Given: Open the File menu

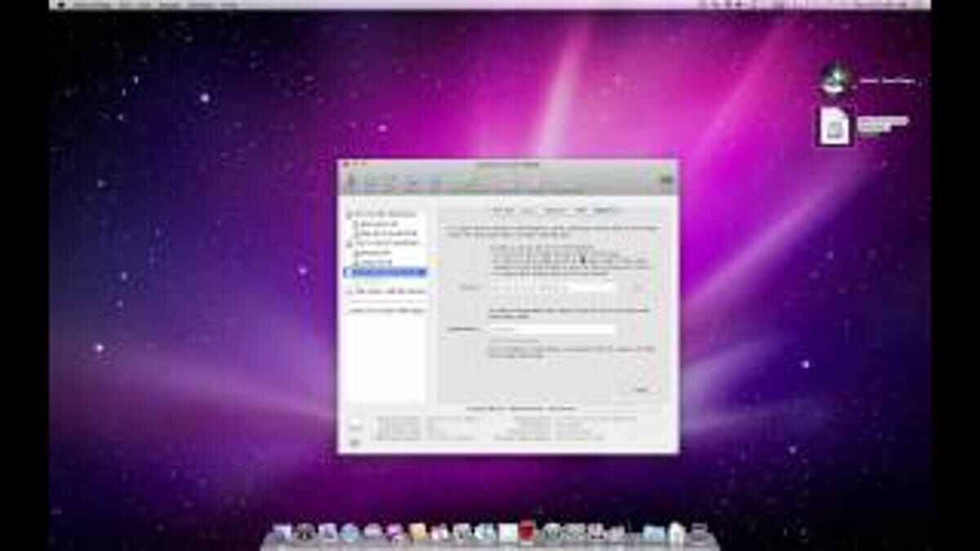Looking at the screenshot, I should coord(114,6).
